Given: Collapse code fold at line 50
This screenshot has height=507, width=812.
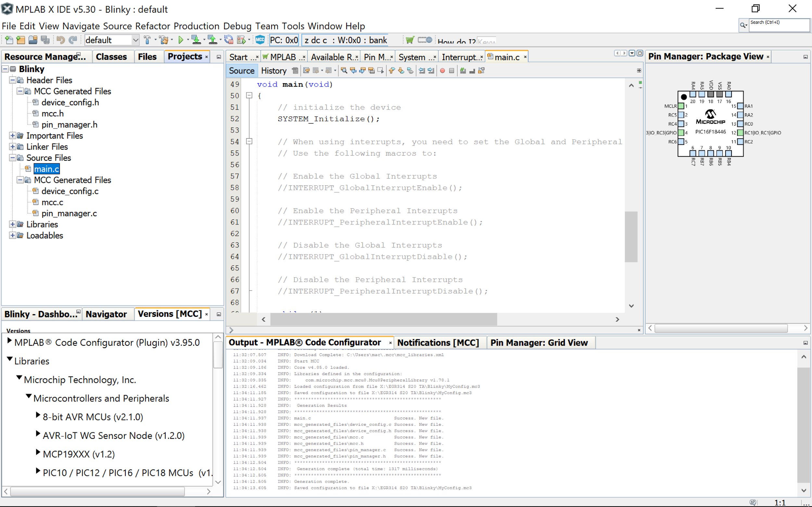Looking at the screenshot, I should (249, 95).
